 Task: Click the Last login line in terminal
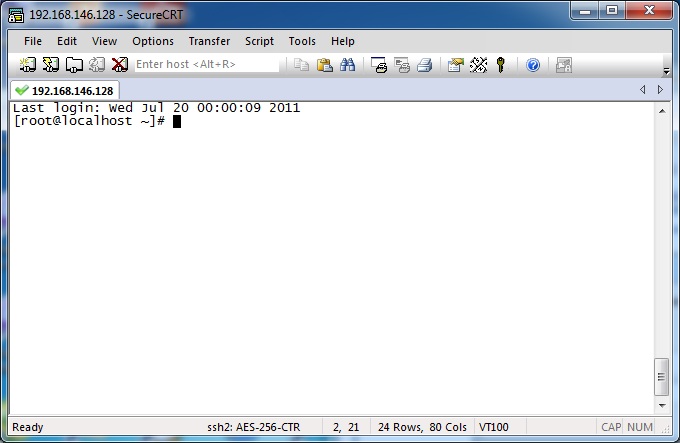[157, 107]
